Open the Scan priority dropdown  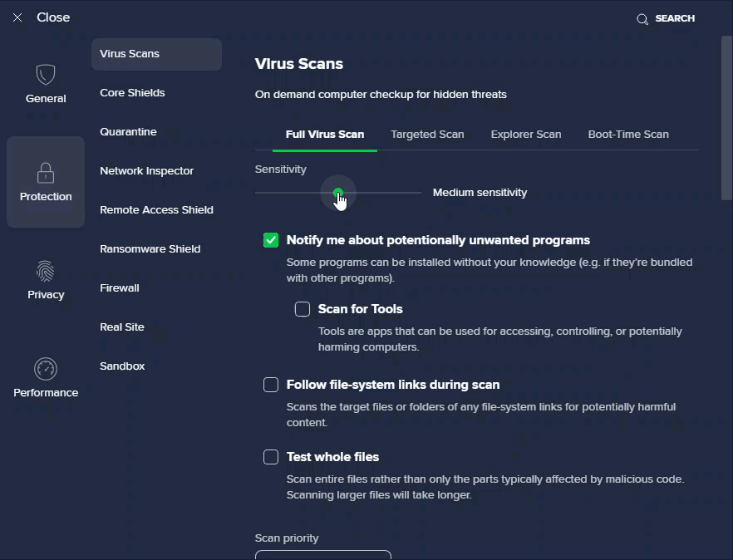(x=323, y=555)
